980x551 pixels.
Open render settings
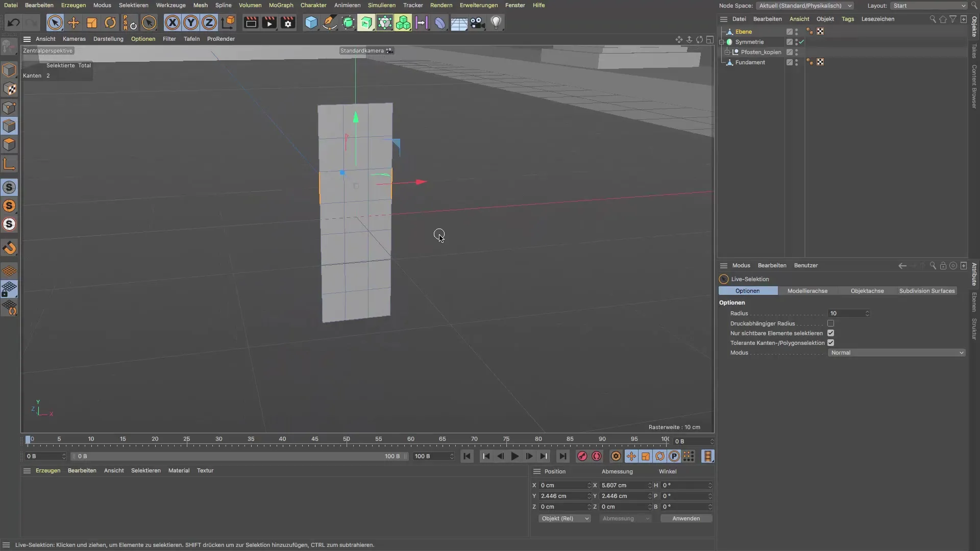click(288, 22)
